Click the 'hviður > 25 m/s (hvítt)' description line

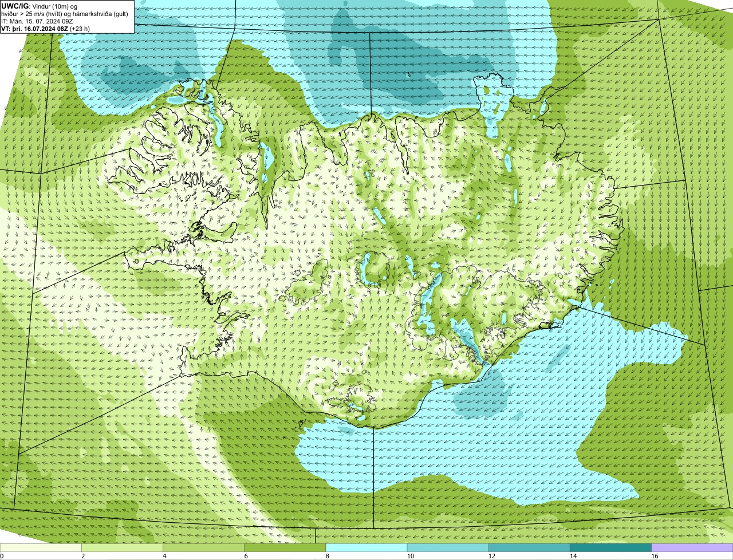coord(65,13)
